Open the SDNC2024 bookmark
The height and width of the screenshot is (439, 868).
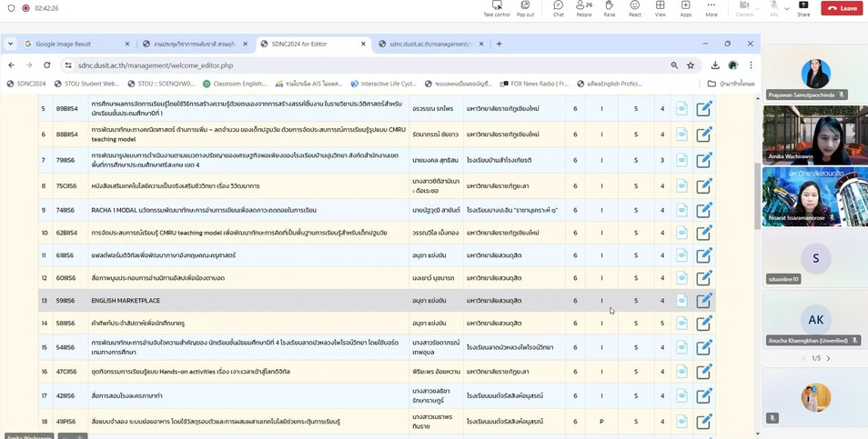[x=26, y=84]
